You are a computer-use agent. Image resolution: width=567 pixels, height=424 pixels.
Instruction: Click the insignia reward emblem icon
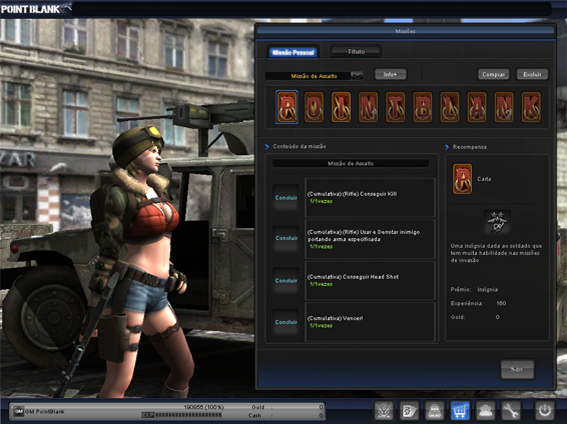[x=497, y=222]
